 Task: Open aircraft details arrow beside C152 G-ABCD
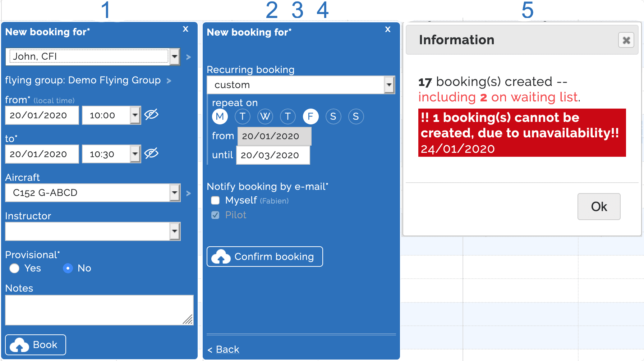(x=188, y=193)
